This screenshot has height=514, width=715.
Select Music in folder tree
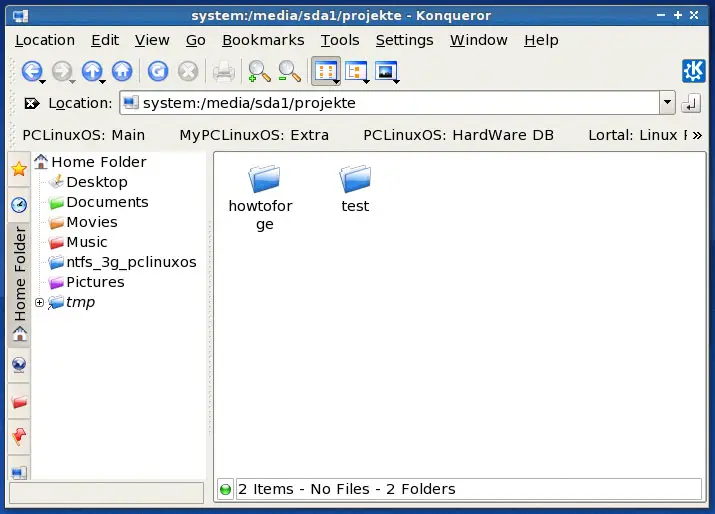point(78,242)
